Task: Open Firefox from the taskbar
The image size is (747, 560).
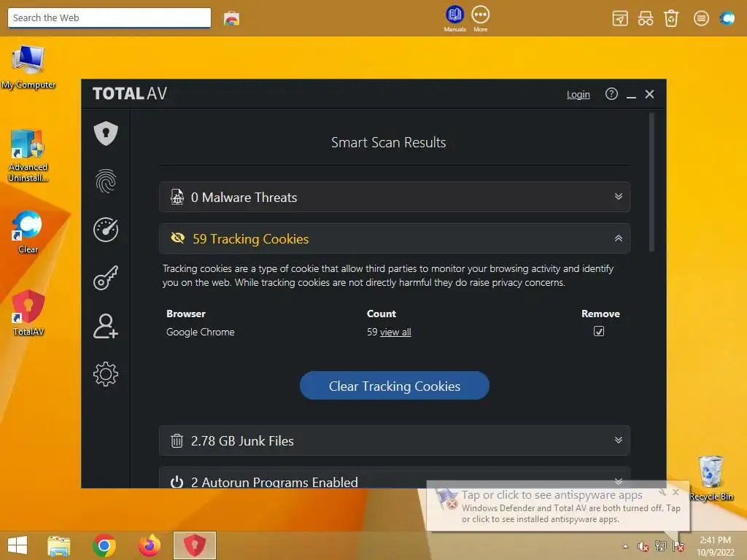Action: tap(149, 545)
